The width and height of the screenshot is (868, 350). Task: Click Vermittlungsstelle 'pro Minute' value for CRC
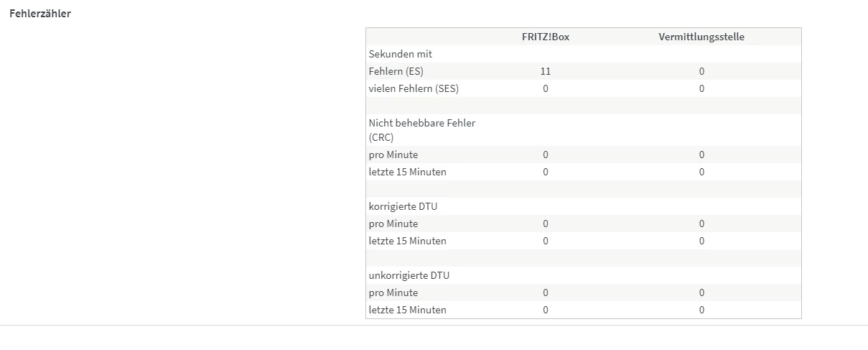(x=701, y=155)
